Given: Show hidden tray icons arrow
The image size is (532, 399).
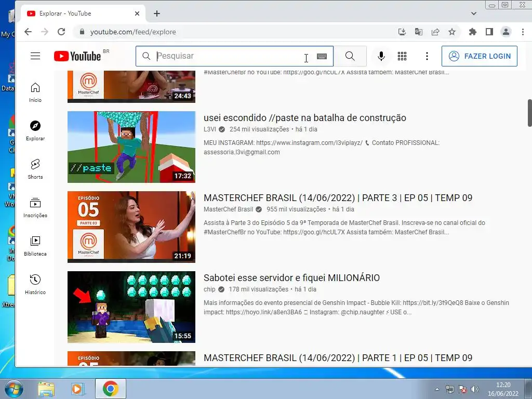Looking at the screenshot, I should (x=437, y=389).
